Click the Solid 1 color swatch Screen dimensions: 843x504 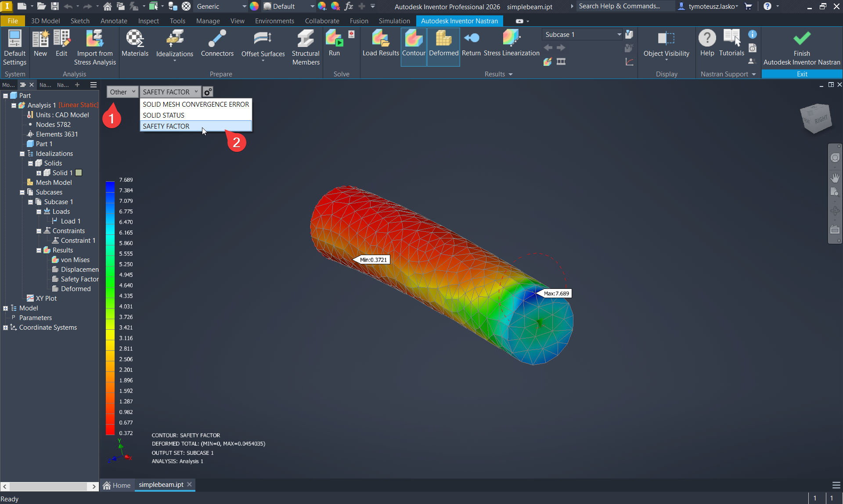point(79,173)
